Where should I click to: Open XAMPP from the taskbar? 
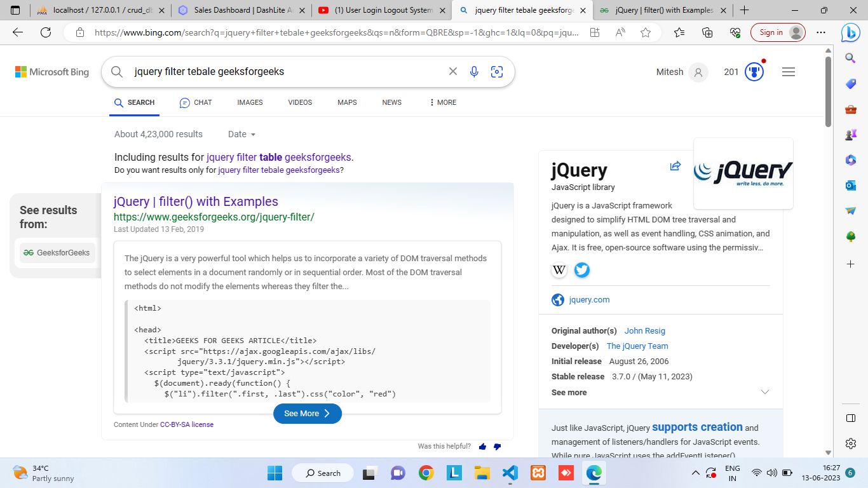[x=538, y=473]
